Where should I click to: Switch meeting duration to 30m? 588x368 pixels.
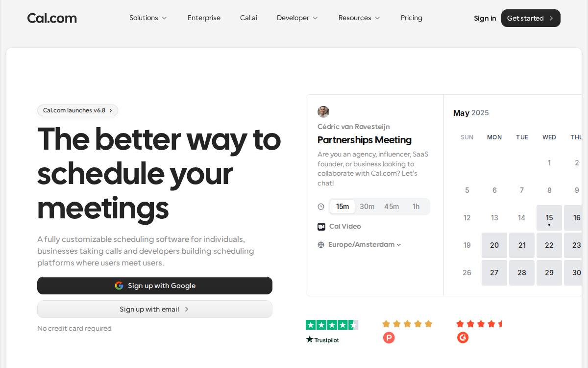pyautogui.click(x=367, y=207)
